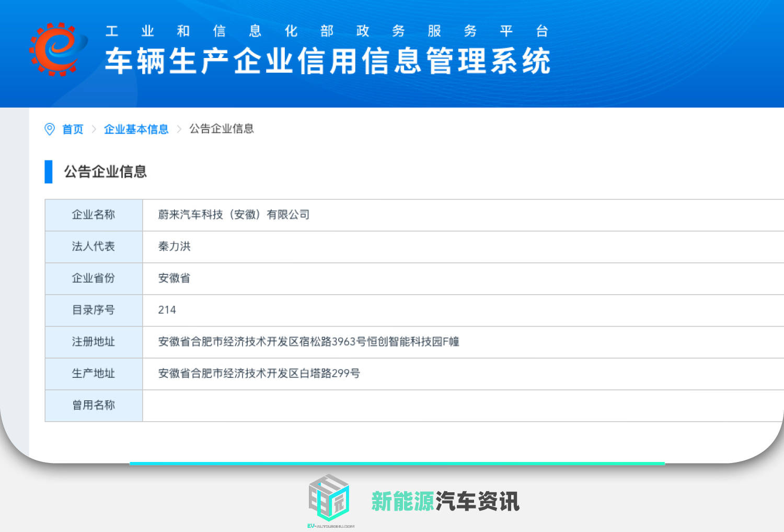The height and width of the screenshot is (532, 784).
Task: Click the chevron after 首页
Action: [x=94, y=129]
